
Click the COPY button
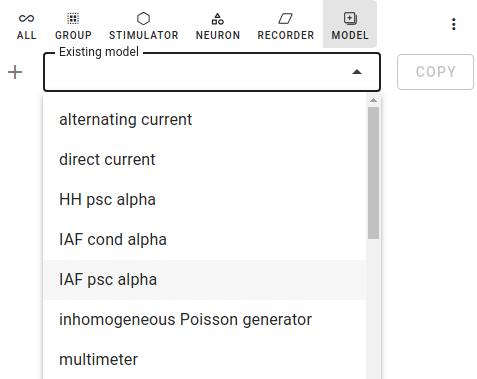pyautogui.click(x=435, y=72)
